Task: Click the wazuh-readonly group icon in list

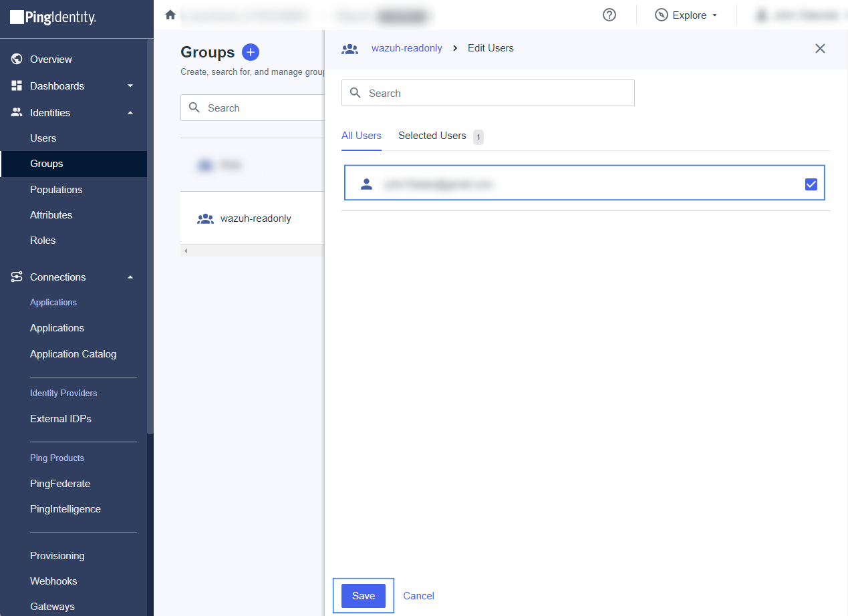Action: [x=205, y=218]
